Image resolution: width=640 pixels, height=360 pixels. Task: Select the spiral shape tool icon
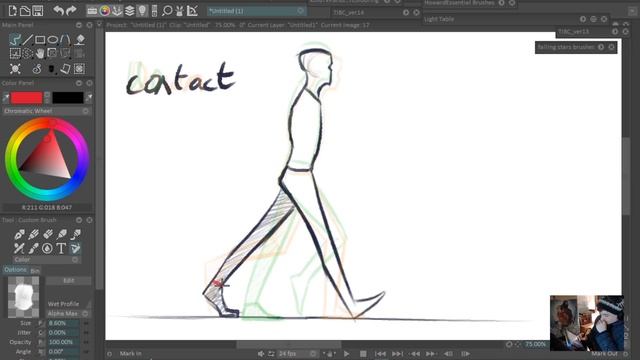point(37,69)
